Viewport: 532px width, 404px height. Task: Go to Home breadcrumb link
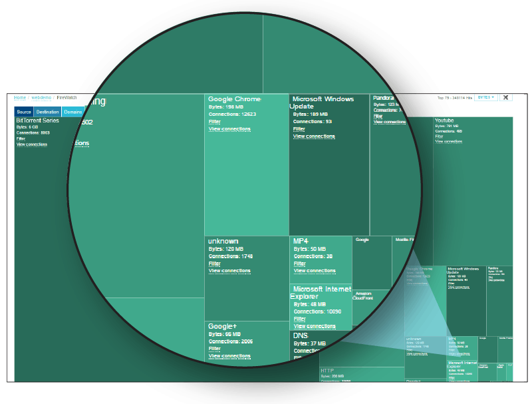[x=20, y=97]
